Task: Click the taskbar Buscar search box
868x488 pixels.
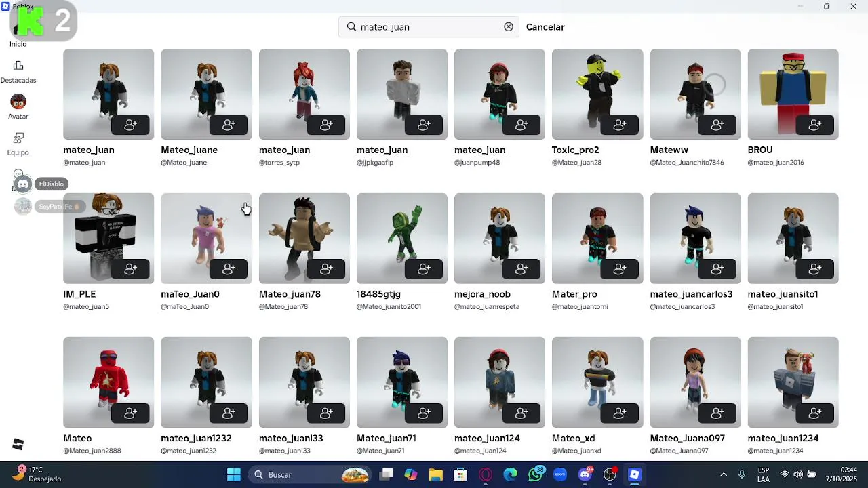Action: coord(309,474)
